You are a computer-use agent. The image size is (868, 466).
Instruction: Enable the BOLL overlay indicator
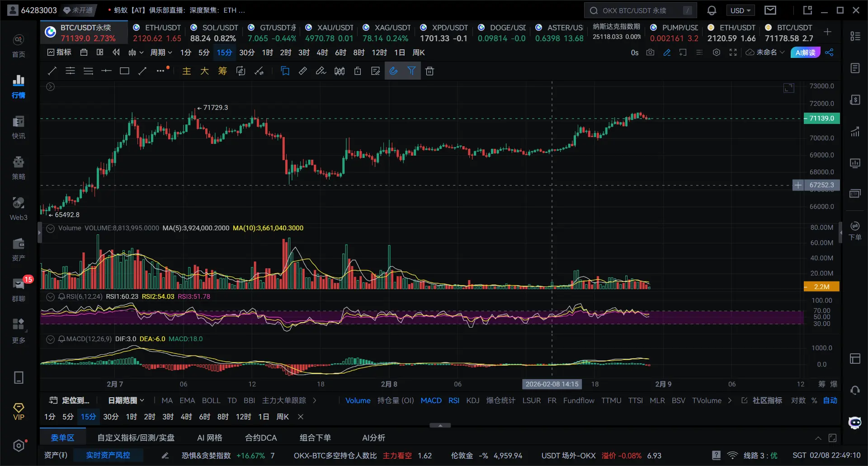coord(211,400)
